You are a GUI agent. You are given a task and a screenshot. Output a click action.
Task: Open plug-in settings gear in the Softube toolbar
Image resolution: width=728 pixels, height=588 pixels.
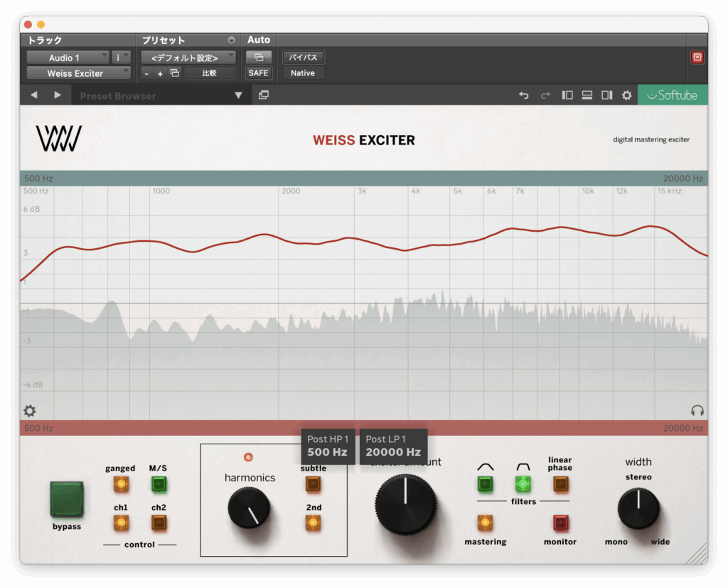(x=627, y=95)
